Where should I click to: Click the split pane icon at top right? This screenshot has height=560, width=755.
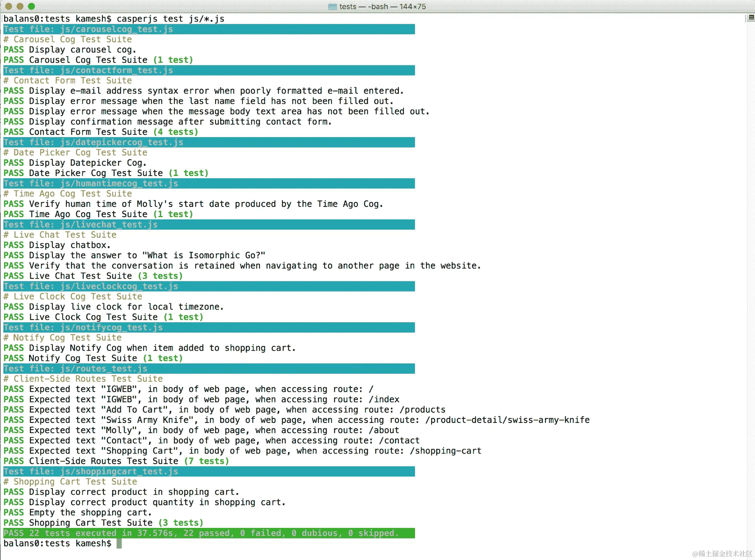click(751, 17)
